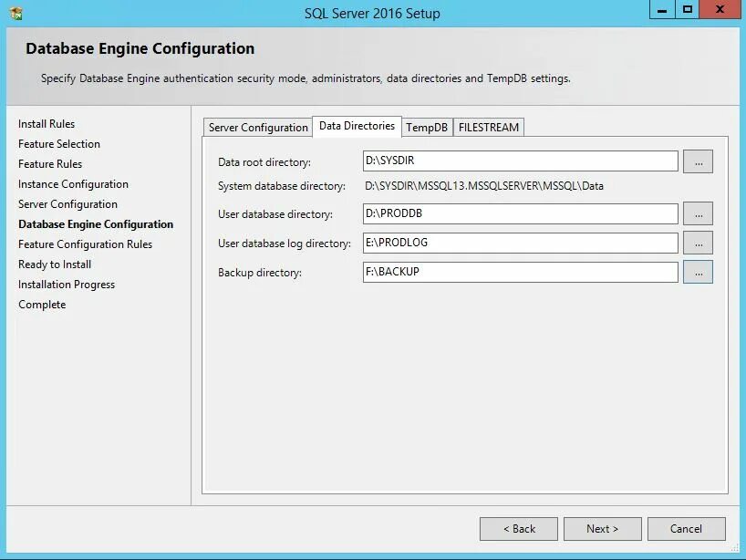Screen dimensions: 746x560
Task: Cancel the SQL Server setup
Action: point(686,529)
